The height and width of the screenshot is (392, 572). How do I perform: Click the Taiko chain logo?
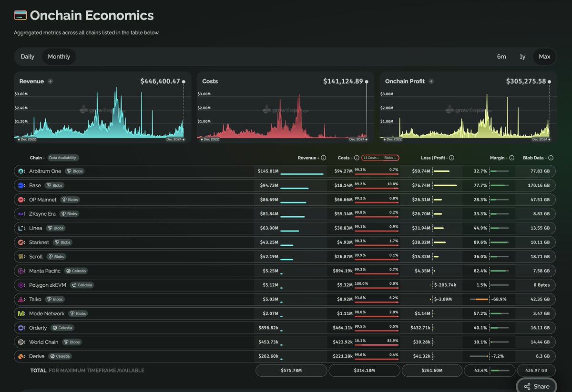(21, 300)
